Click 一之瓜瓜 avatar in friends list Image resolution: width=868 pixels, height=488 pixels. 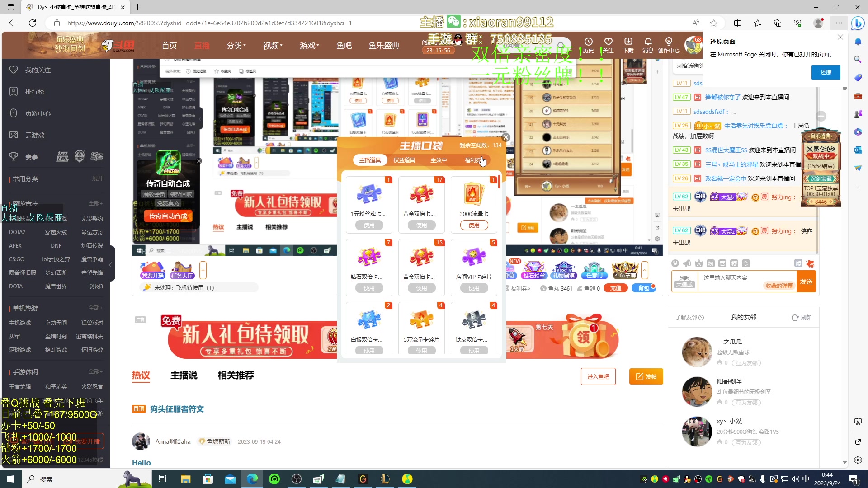[x=697, y=352]
